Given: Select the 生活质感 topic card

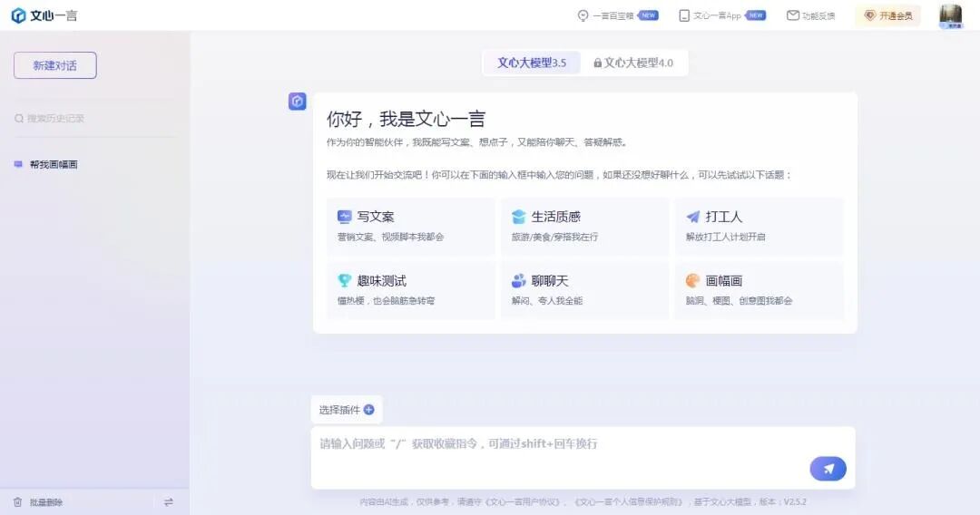Looking at the screenshot, I should pyautogui.click(x=585, y=226).
